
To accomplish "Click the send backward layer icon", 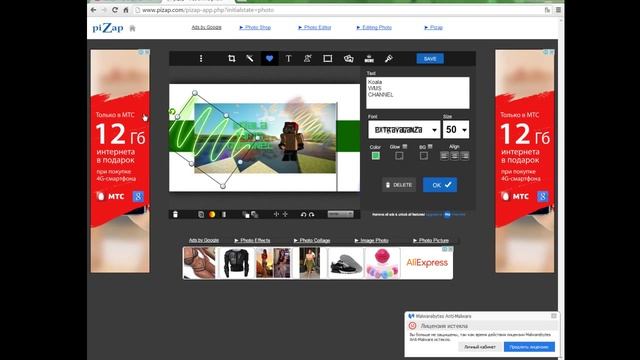I will tap(254, 215).
